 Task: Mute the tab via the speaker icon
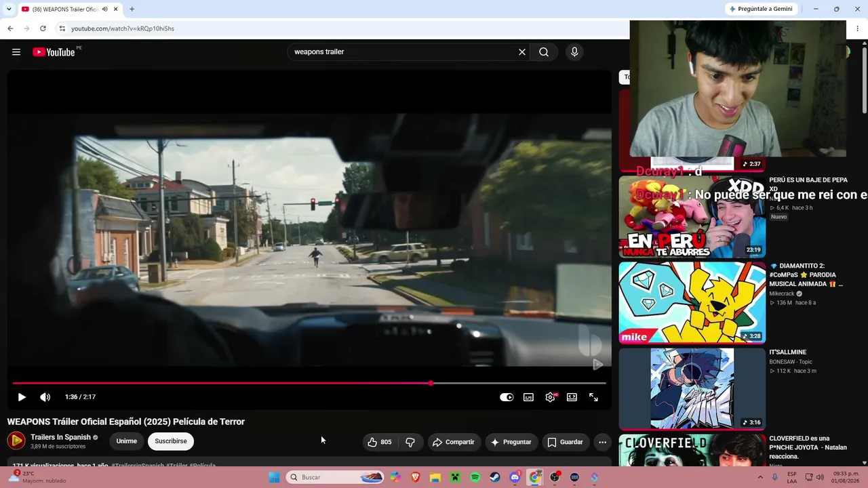[104, 9]
